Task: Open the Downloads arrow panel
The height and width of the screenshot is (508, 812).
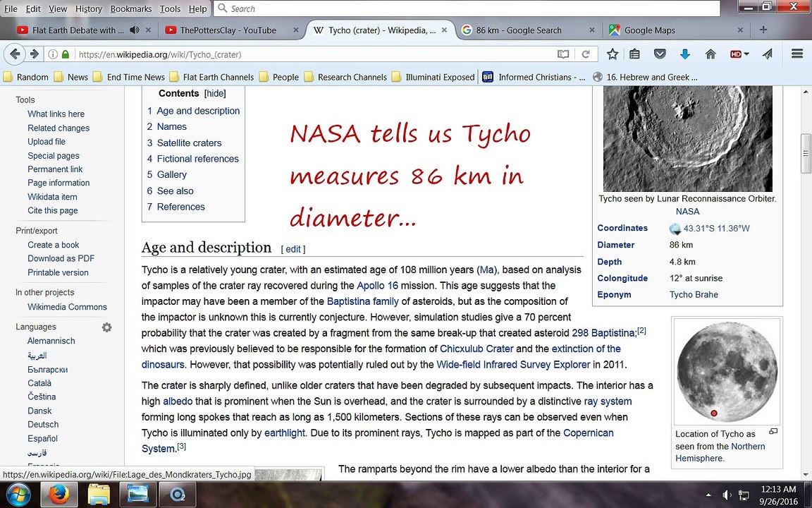Action: tap(684, 54)
